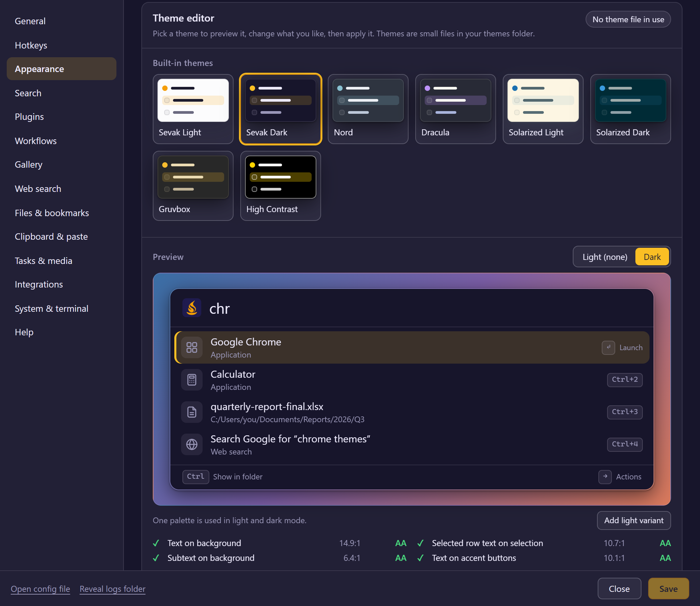Screen dimensions: 700x606
Task: Go to the Plugins section
Action: [62, 117]
